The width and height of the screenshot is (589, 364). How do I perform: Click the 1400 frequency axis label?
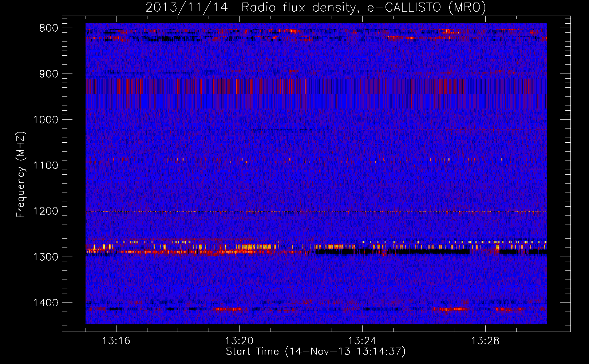pos(46,302)
